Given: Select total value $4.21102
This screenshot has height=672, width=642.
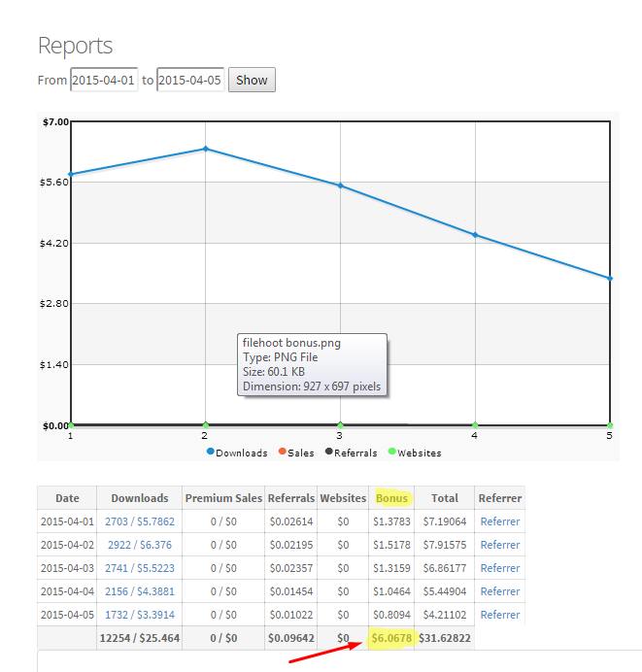Looking at the screenshot, I should (x=445, y=615).
